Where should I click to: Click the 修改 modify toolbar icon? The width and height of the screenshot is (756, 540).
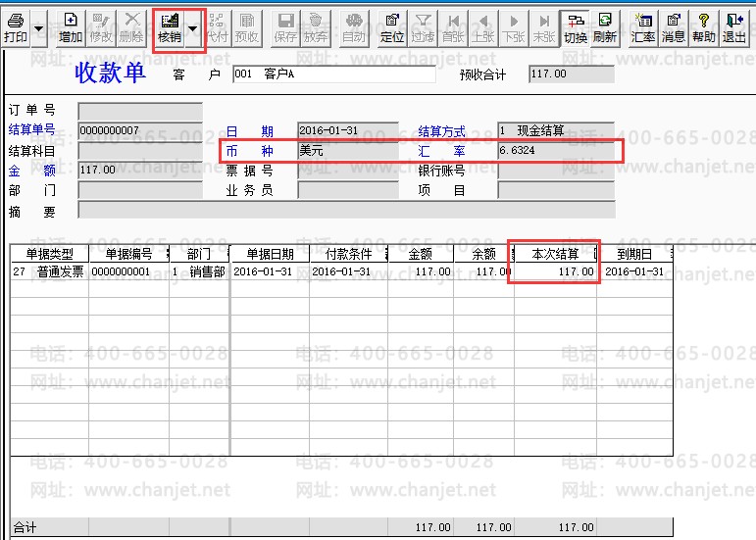[x=101, y=28]
